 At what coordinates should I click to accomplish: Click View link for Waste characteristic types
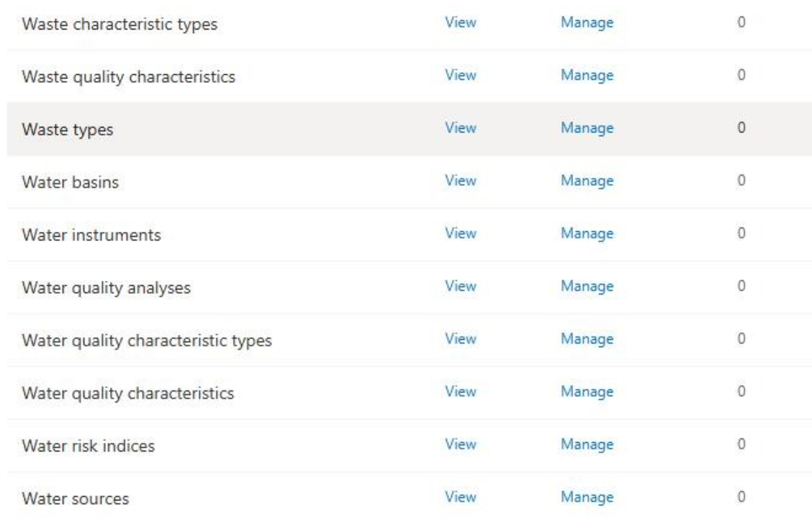click(461, 22)
